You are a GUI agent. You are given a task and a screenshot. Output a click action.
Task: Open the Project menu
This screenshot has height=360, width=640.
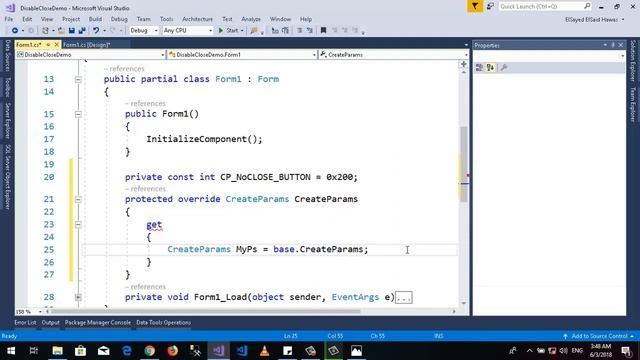click(71, 19)
